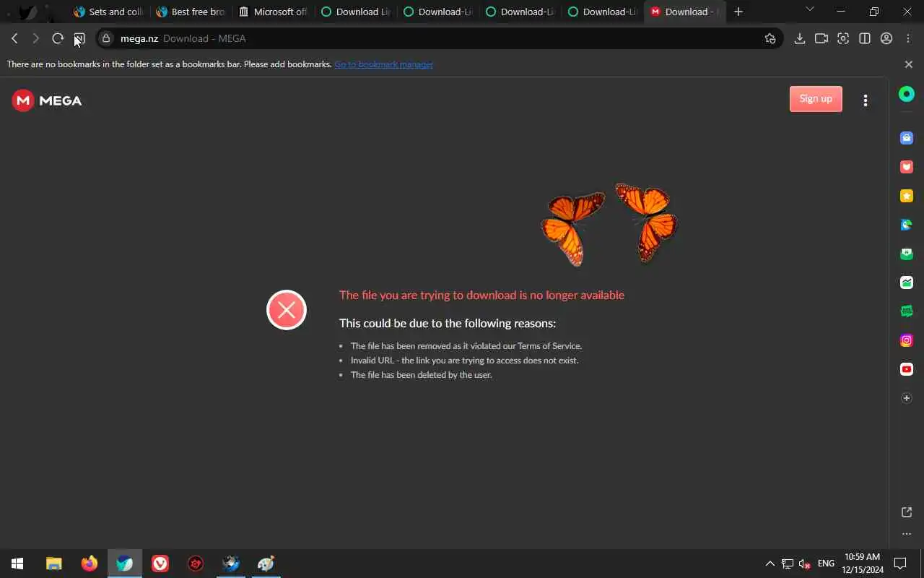Open YouTube from the sidebar

click(x=907, y=369)
